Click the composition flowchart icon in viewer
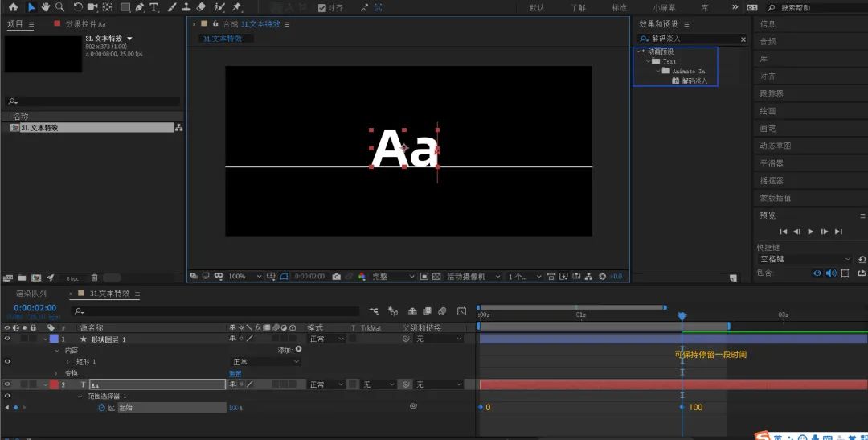The height and width of the screenshot is (440, 868). (588, 276)
